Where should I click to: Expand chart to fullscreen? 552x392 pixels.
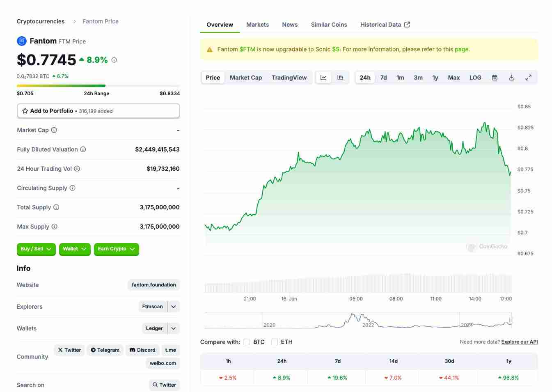528,78
